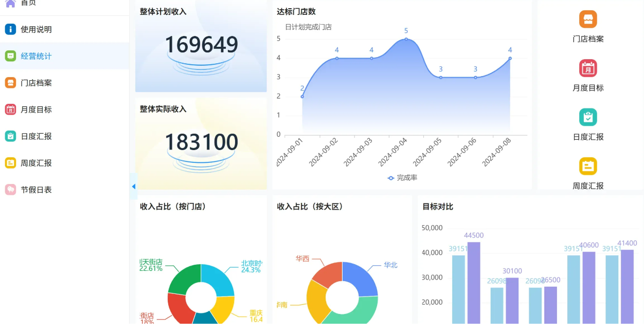Image resolution: width=644 pixels, height=332 pixels.
Task: Click the 整体实际收入 card showing 183100
Action: 201,143
